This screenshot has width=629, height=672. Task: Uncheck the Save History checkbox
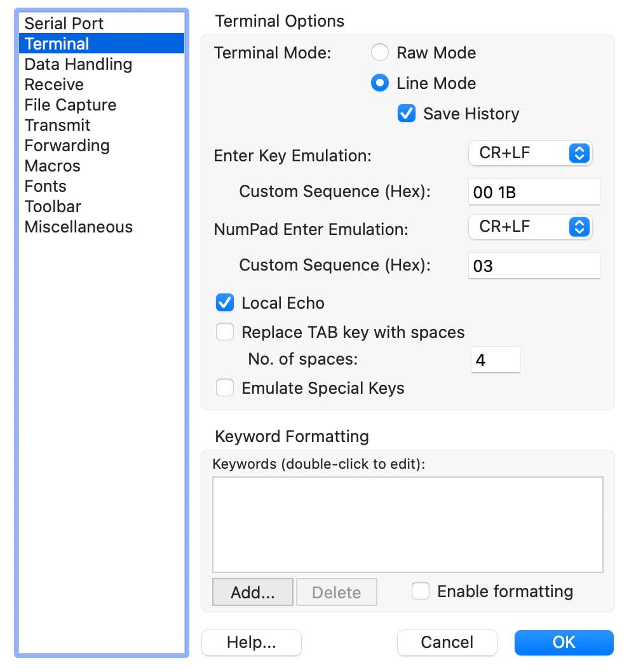click(x=407, y=114)
